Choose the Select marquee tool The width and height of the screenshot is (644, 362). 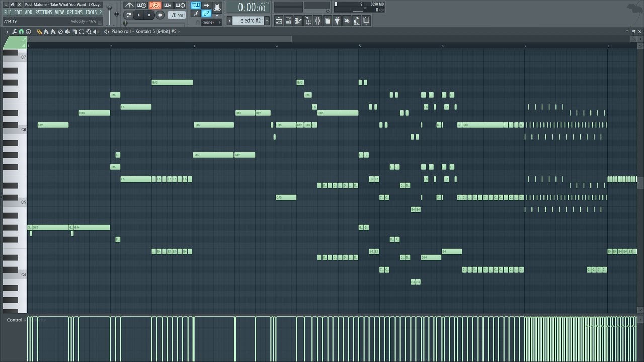(x=82, y=32)
